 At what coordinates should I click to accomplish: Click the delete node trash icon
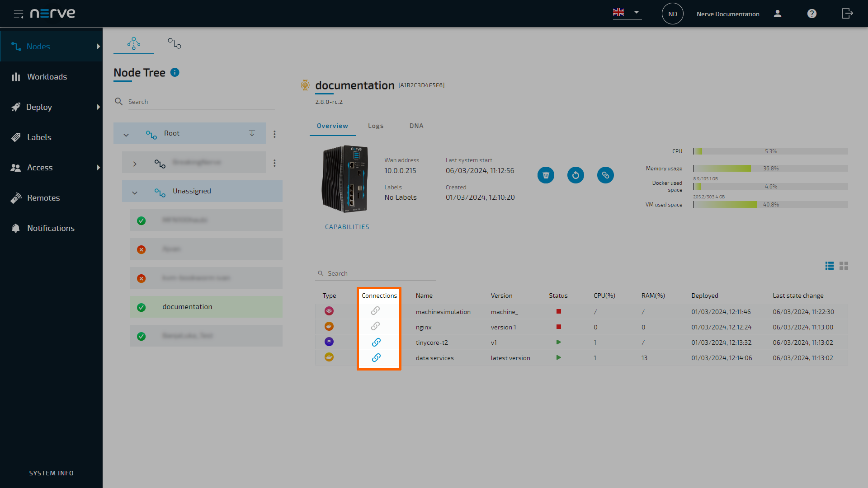click(x=546, y=175)
